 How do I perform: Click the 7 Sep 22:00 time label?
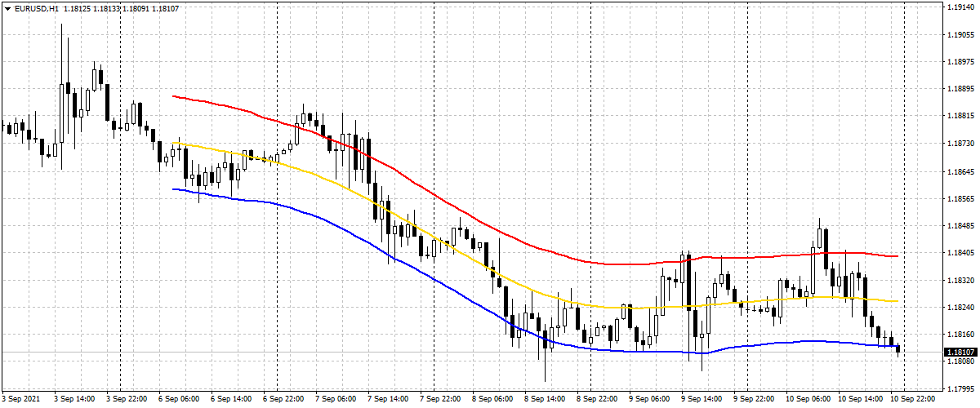pos(442,400)
